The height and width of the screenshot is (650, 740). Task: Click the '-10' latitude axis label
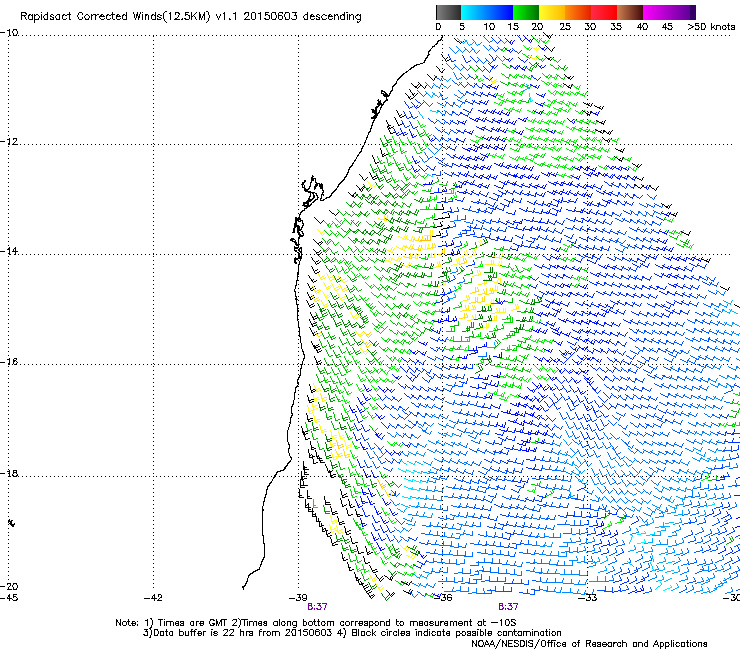pyautogui.click(x=9, y=33)
